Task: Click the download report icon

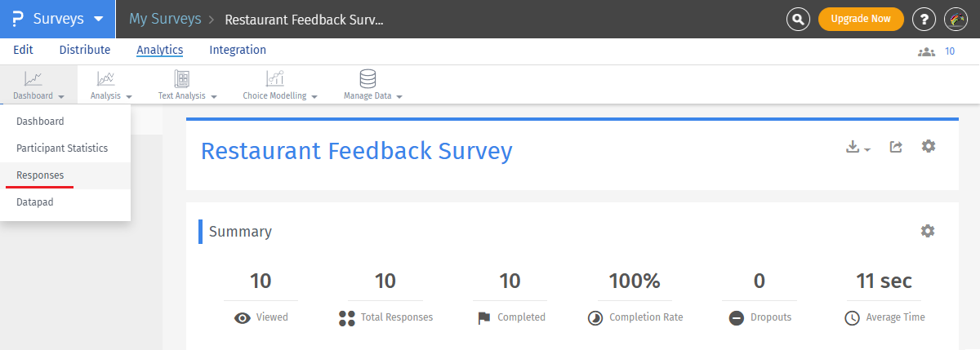Action: [857, 147]
